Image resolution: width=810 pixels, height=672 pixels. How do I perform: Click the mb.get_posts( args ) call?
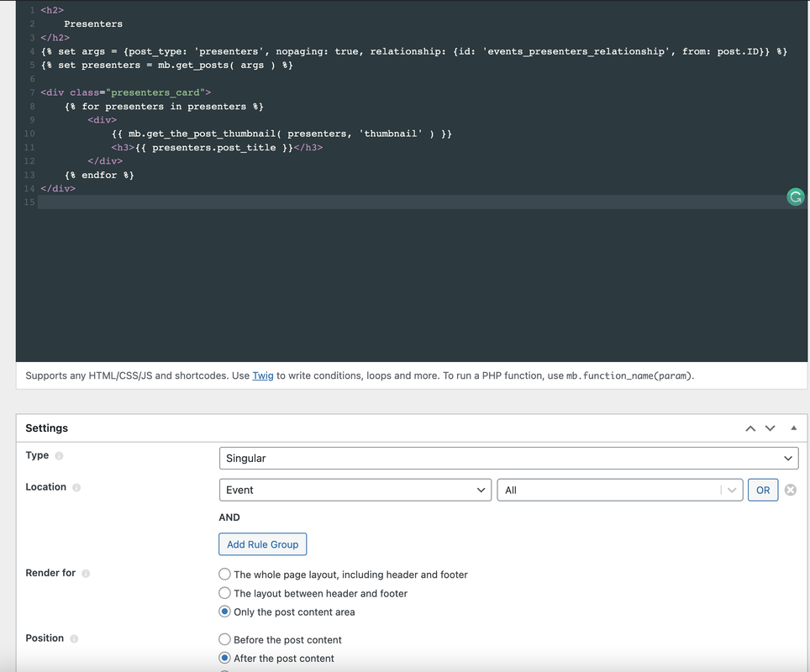[218, 65]
